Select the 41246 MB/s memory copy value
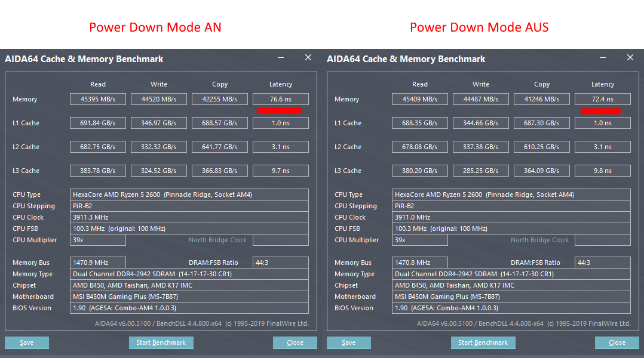 coord(542,99)
